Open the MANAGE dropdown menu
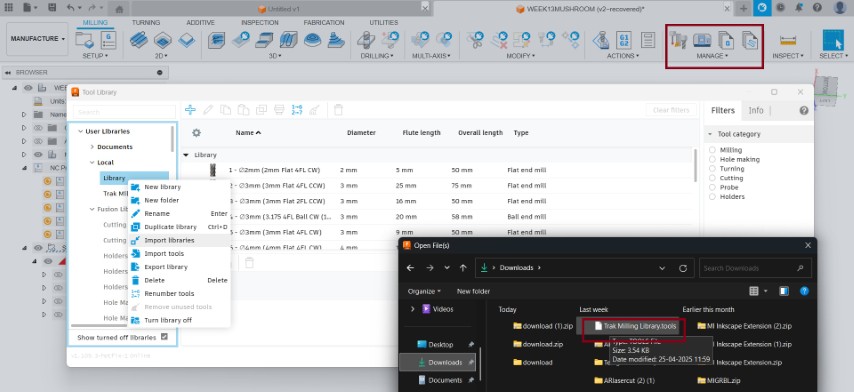 [x=712, y=56]
